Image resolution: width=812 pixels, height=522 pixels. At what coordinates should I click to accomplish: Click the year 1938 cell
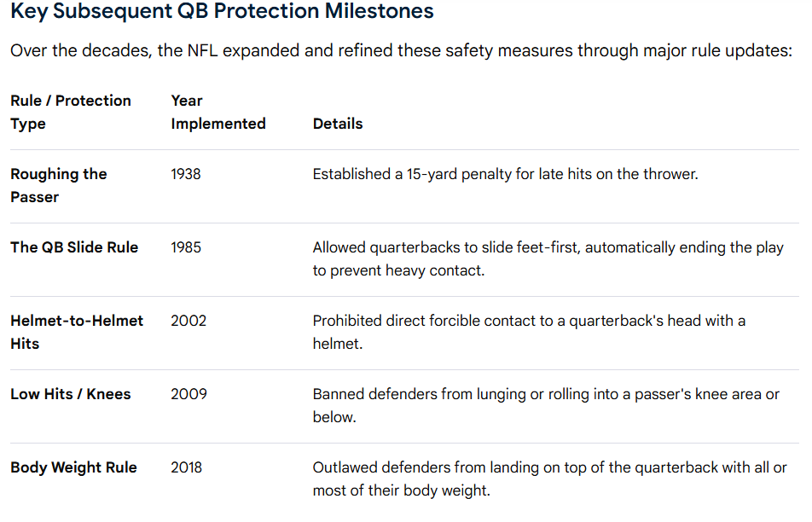pos(186,174)
